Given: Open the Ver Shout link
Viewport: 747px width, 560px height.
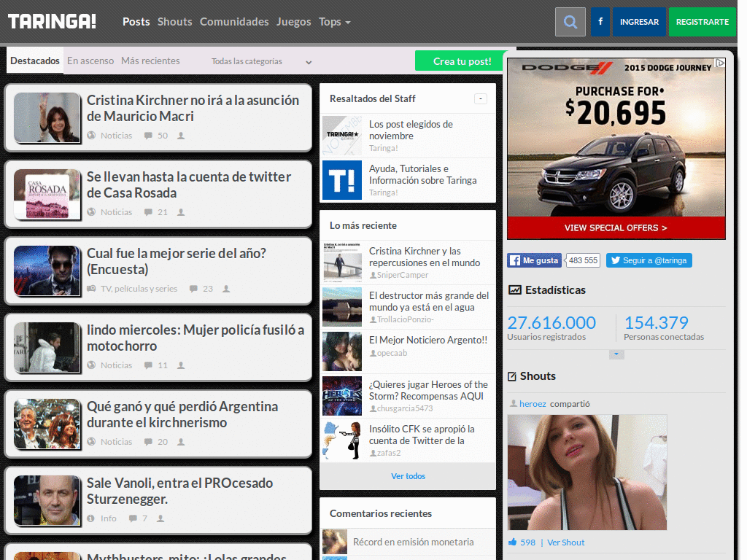Looking at the screenshot, I should click(565, 542).
